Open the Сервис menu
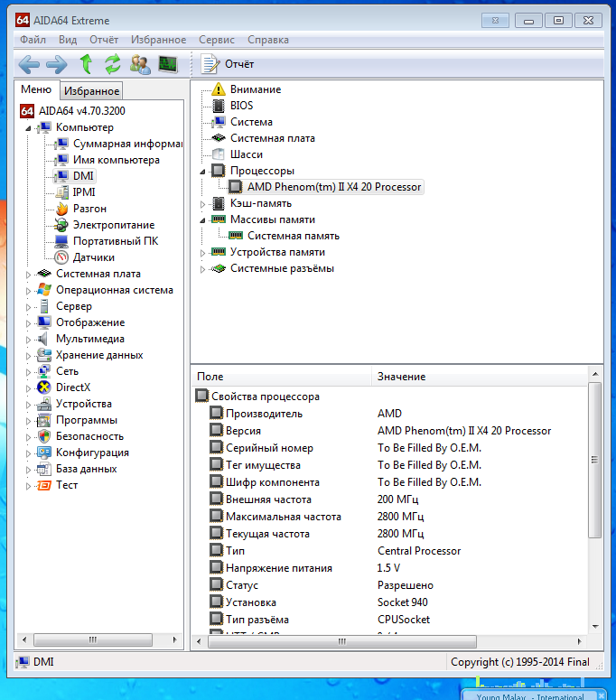The height and width of the screenshot is (700, 616). click(x=216, y=40)
